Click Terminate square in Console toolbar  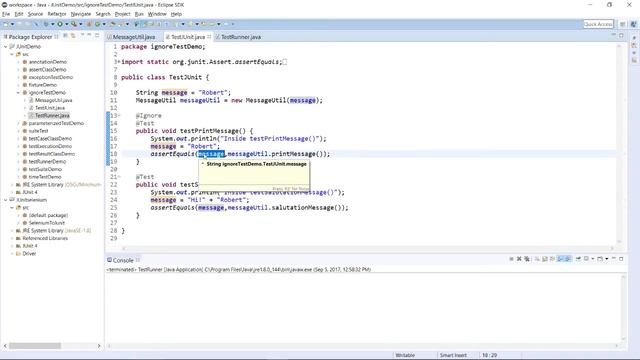click(x=511, y=259)
